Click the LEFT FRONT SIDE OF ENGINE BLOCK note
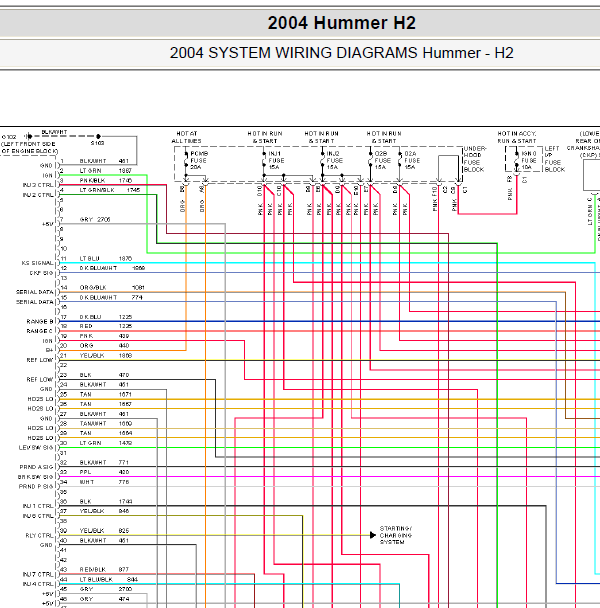The height and width of the screenshot is (608, 600). 29,147
